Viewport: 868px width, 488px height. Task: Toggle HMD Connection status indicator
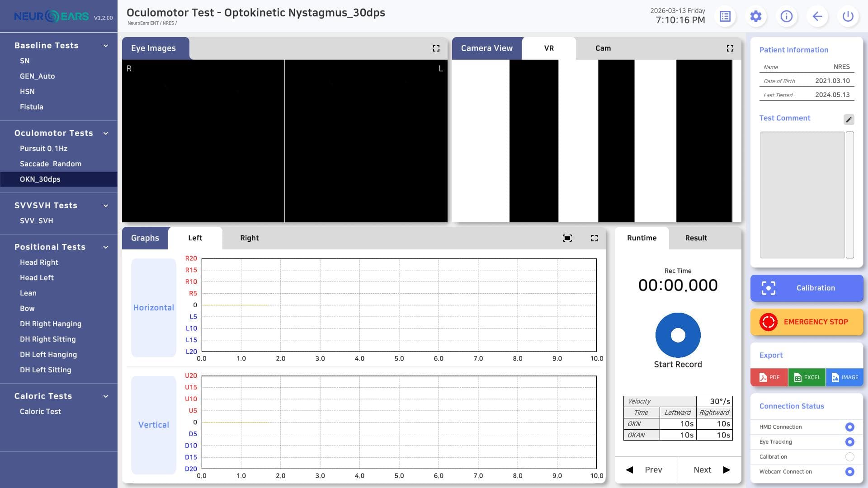(x=850, y=427)
